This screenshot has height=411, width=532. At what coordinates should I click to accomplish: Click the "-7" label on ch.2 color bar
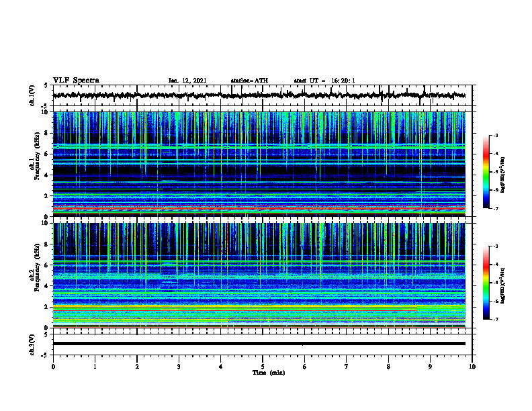point(496,319)
